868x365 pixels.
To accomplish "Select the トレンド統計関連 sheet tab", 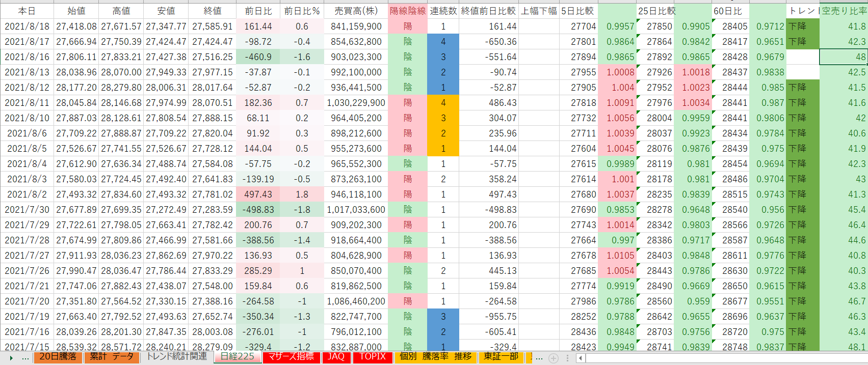I will (176, 357).
